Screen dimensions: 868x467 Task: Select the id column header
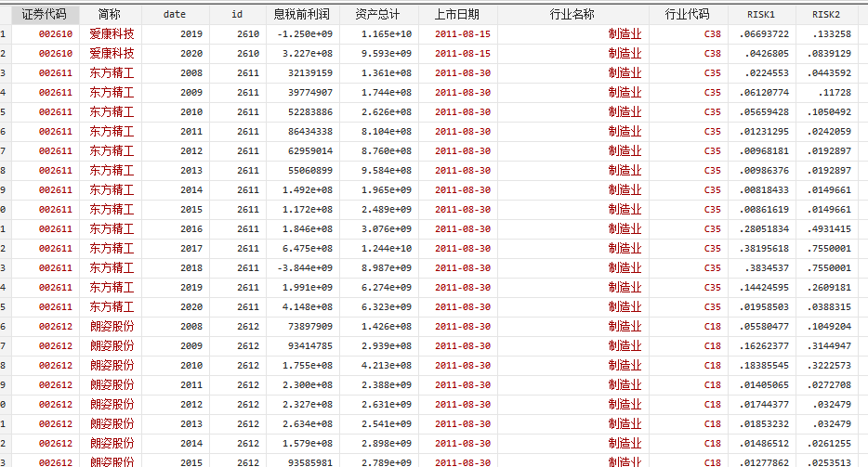[x=237, y=14]
